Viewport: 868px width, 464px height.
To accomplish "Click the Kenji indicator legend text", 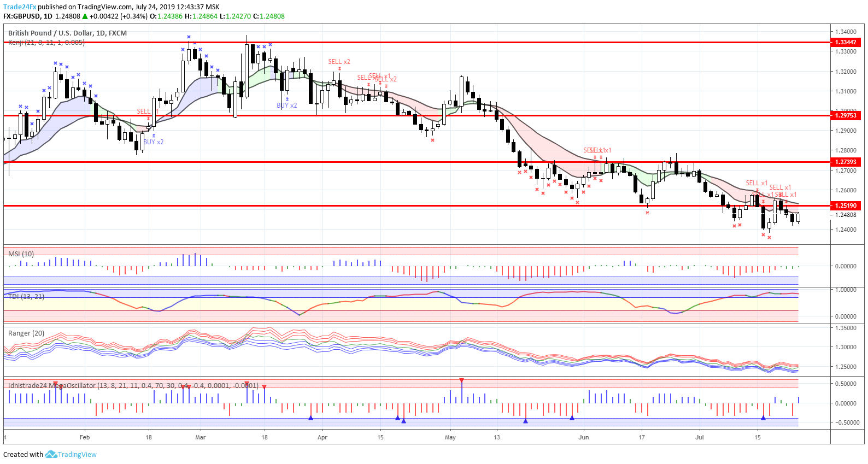I will [46, 42].
